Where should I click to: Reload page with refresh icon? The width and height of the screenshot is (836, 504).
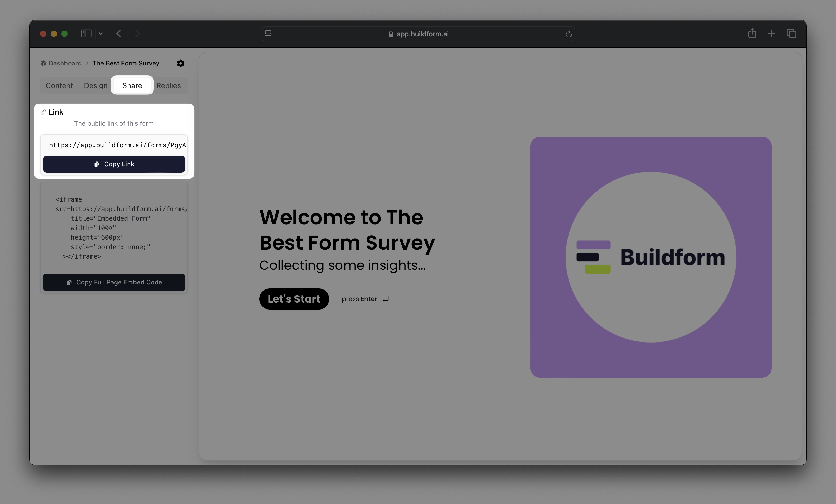coord(569,34)
